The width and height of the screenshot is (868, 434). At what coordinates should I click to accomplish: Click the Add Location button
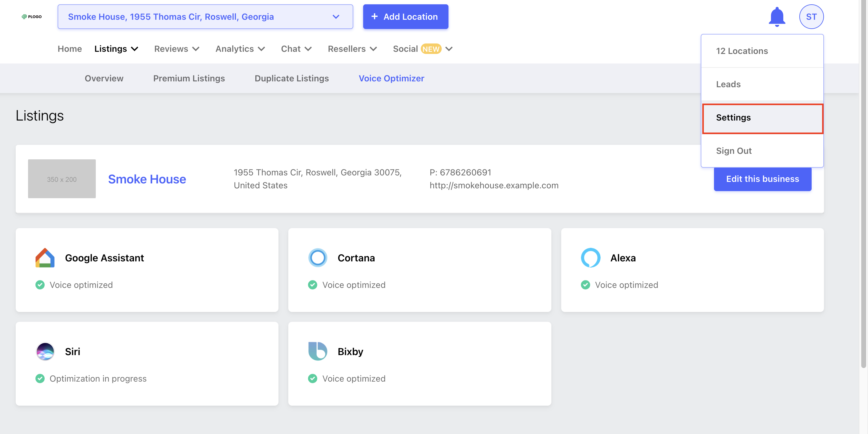coord(405,17)
